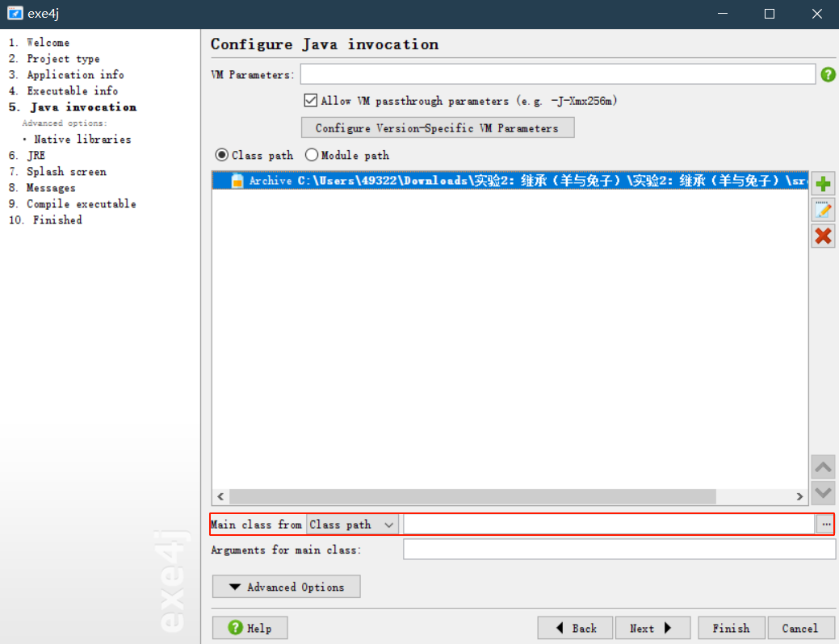839x644 pixels.
Task: Click the Help button
Action: click(x=250, y=628)
